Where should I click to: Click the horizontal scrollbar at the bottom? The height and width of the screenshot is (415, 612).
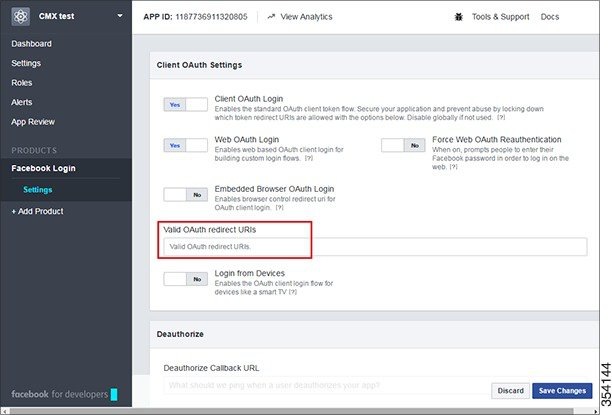pos(292,411)
